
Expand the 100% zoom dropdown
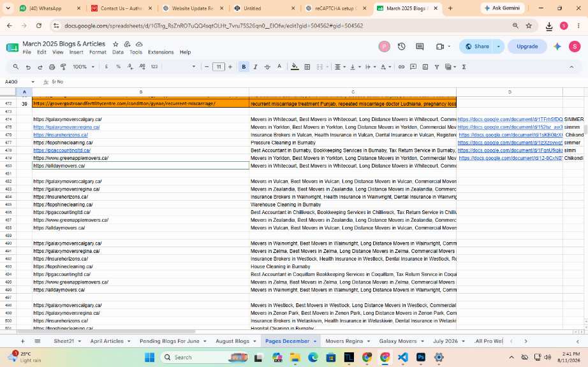84,67
